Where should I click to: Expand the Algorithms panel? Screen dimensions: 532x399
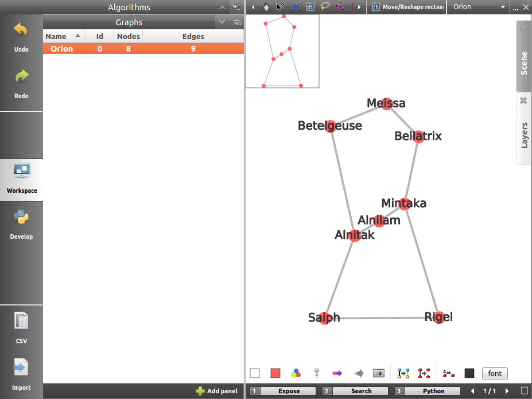223,7
